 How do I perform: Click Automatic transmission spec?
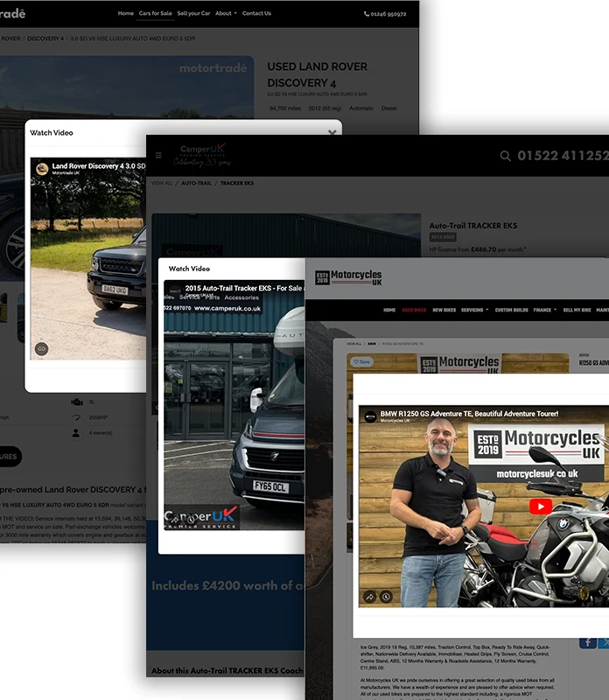(x=361, y=108)
